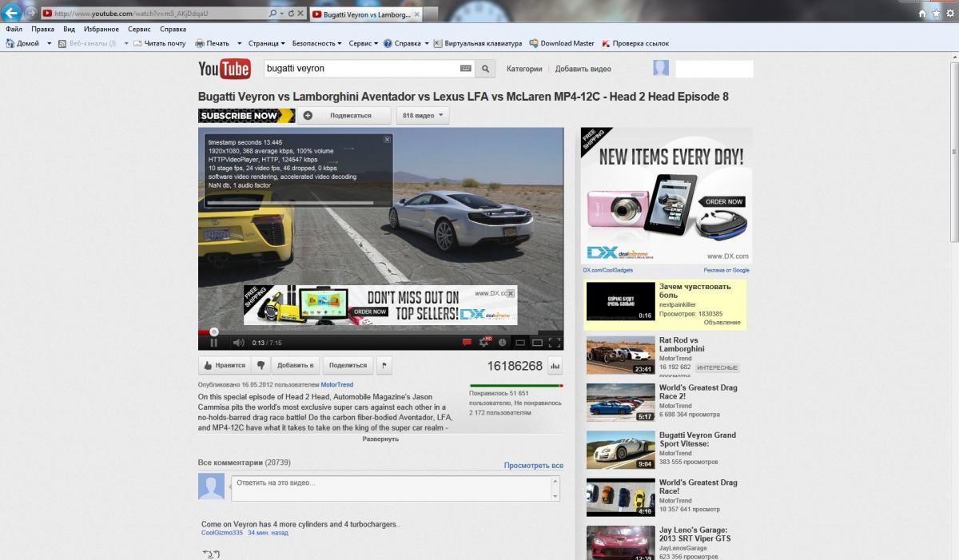Pause the video playback
Image resolution: width=959 pixels, height=560 pixels.
213,343
